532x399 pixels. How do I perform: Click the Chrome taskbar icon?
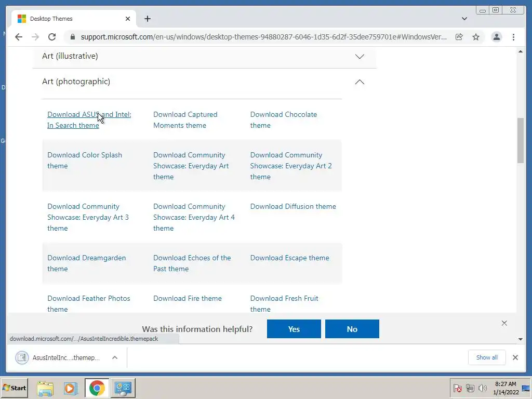[x=97, y=388]
